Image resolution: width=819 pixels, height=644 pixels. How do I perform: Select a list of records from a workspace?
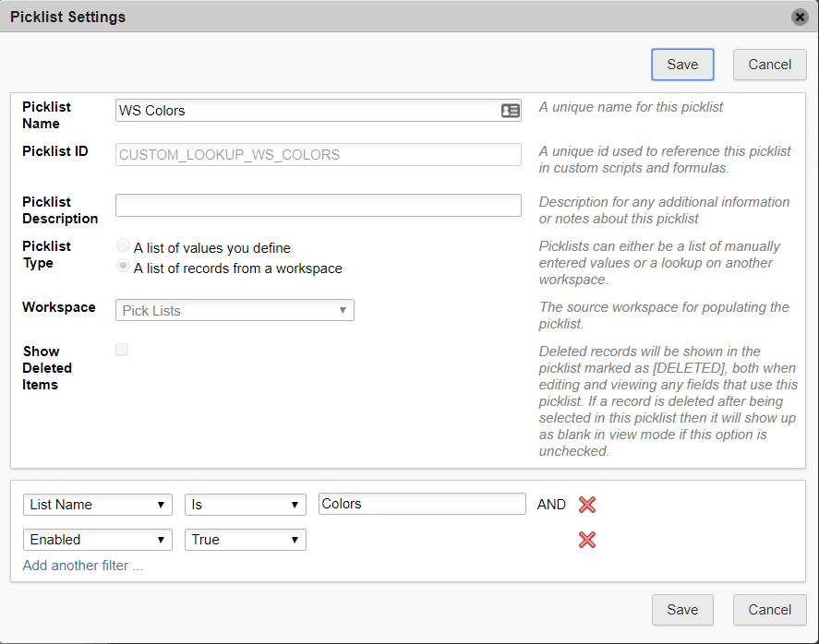click(x=123, y=266)
